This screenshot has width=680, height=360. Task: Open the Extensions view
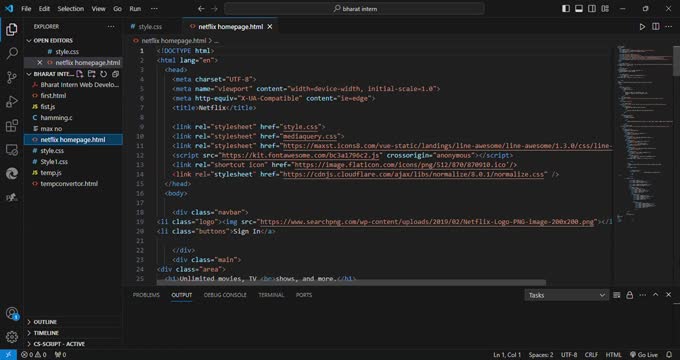click(x=12, y=126)
